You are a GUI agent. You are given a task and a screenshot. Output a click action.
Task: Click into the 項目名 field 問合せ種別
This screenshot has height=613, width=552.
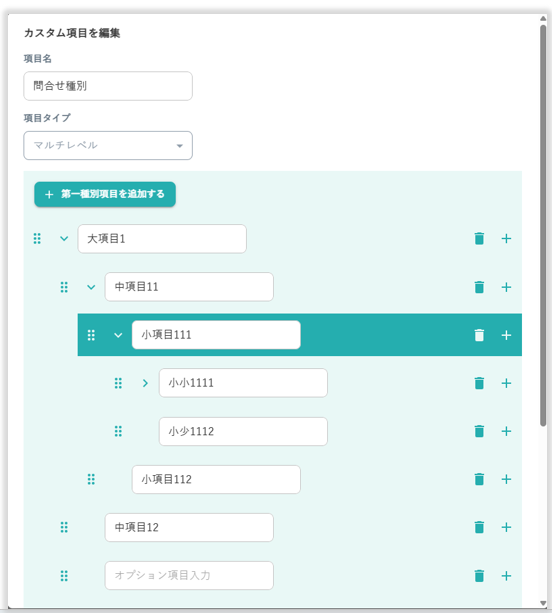click(x=108, y=86)
